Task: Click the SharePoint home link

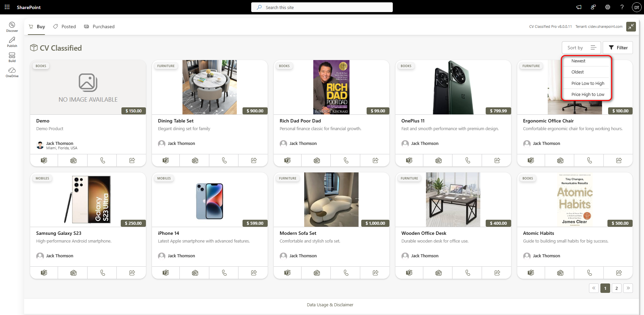Action: [x=29, y=7]
